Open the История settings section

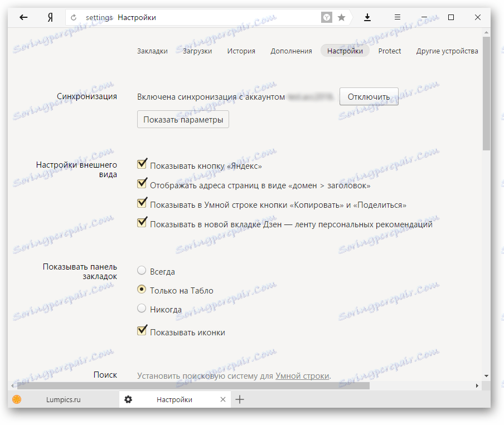click(x=241, y=51)
